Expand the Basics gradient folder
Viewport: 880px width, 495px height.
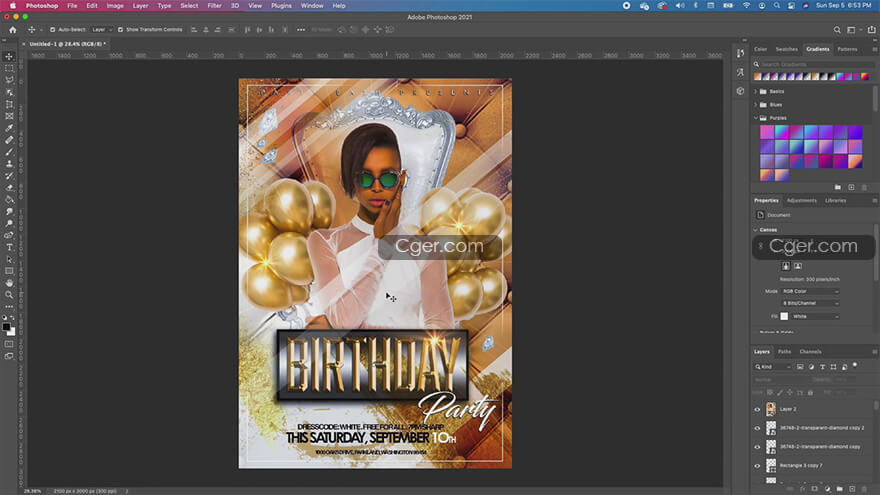(x=756, y=91)
